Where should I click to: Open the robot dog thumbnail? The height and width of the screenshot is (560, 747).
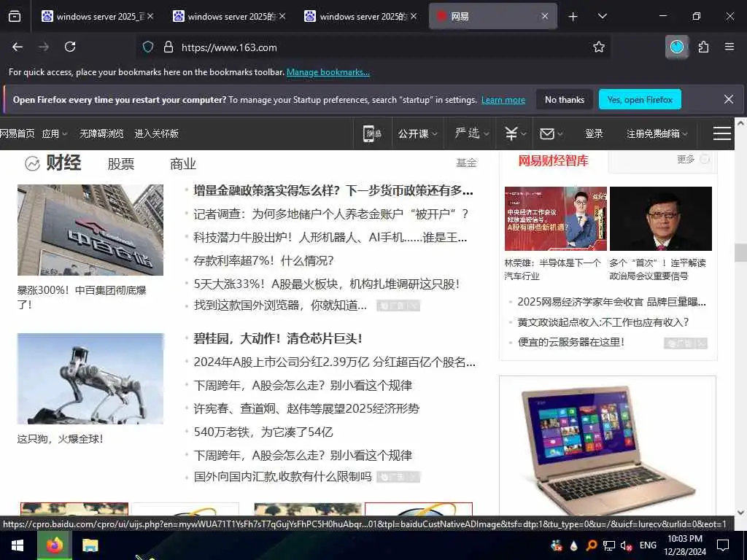click(x=90, y=378)
